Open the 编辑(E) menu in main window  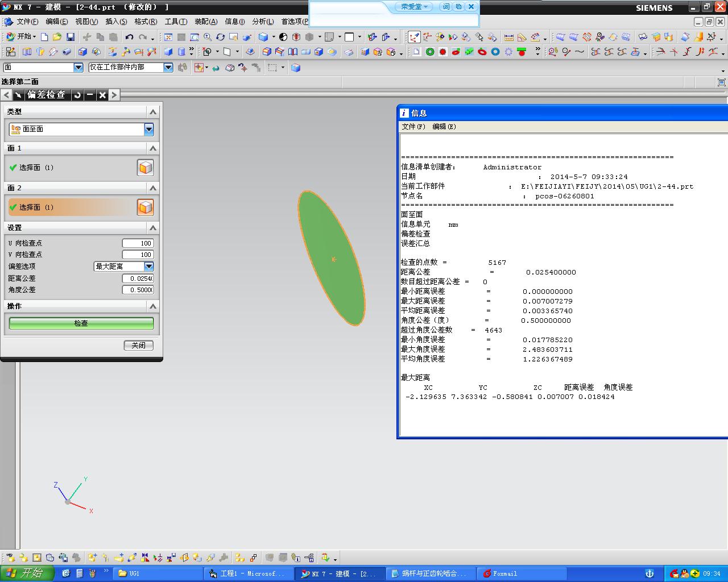56,22
